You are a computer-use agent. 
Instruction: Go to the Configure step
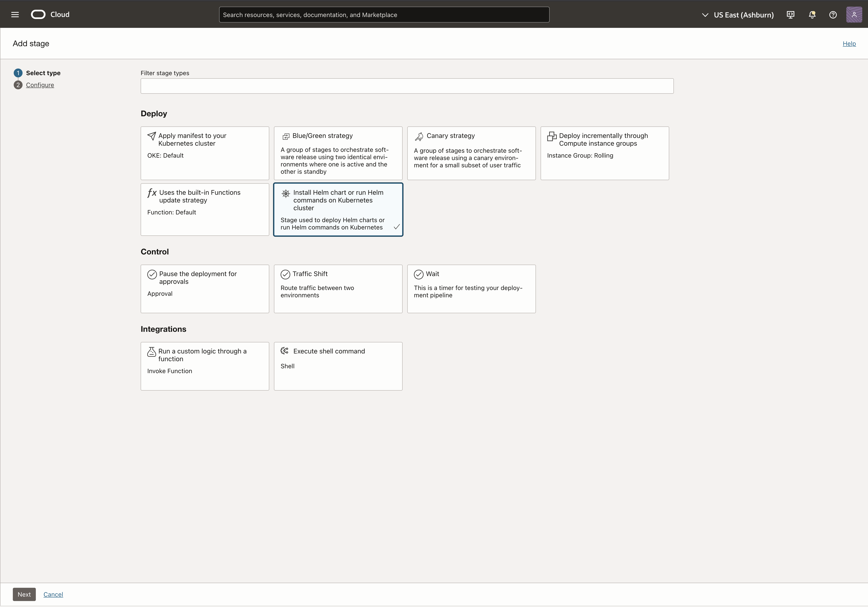(x=40, y=85)
